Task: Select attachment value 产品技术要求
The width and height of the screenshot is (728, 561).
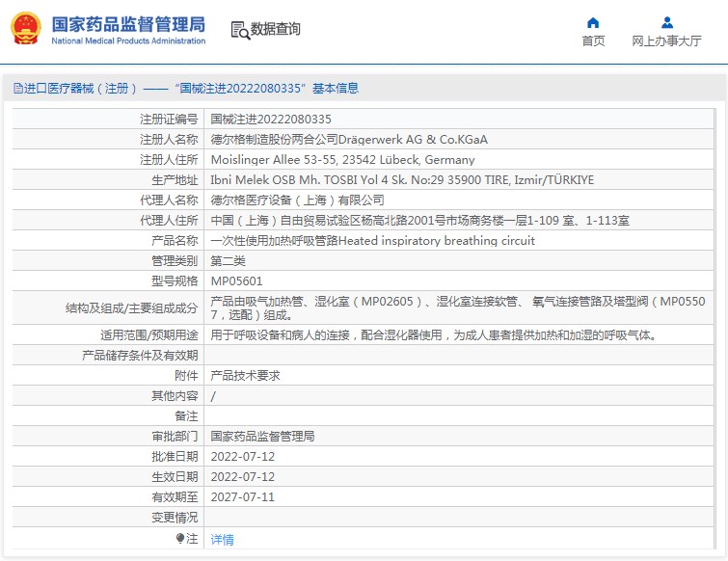Action: click(245, 375)
